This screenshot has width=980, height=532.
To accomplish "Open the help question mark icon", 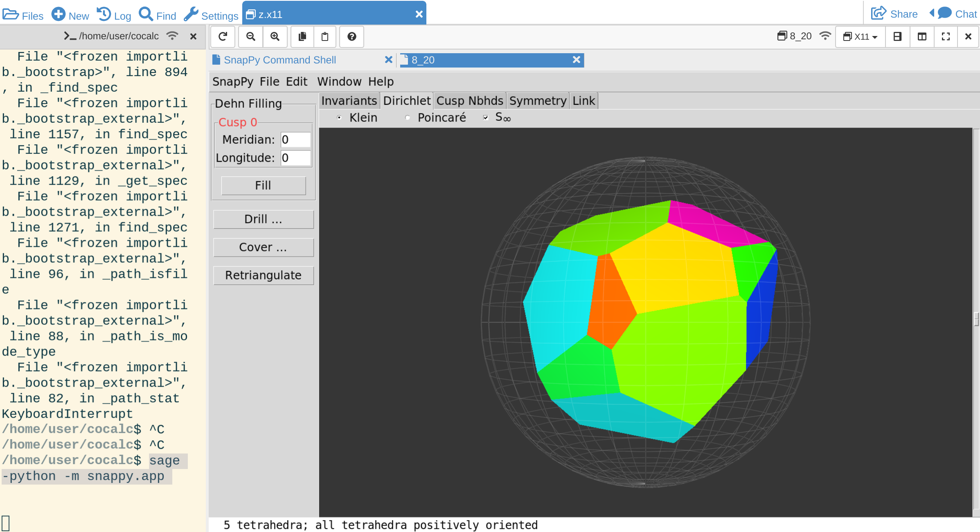I will tap(351, 37).
